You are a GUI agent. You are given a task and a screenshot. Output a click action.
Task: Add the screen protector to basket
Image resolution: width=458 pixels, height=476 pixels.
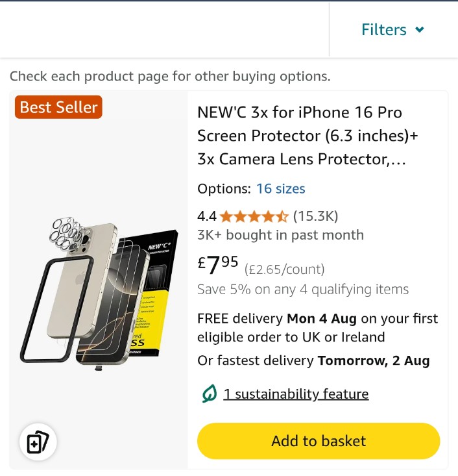tap(319, 441)
